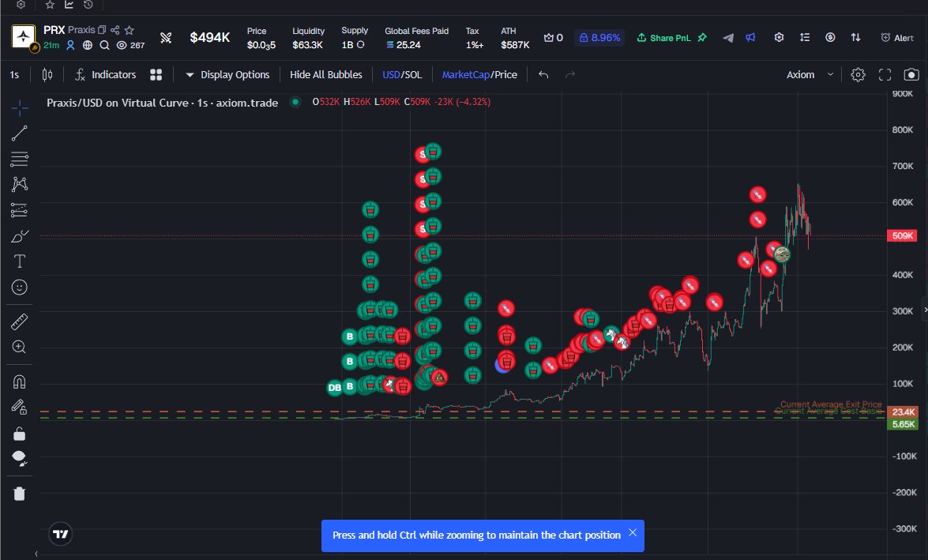
Task: Take a chart snapshot with camera icon
Action: point(911,74)
